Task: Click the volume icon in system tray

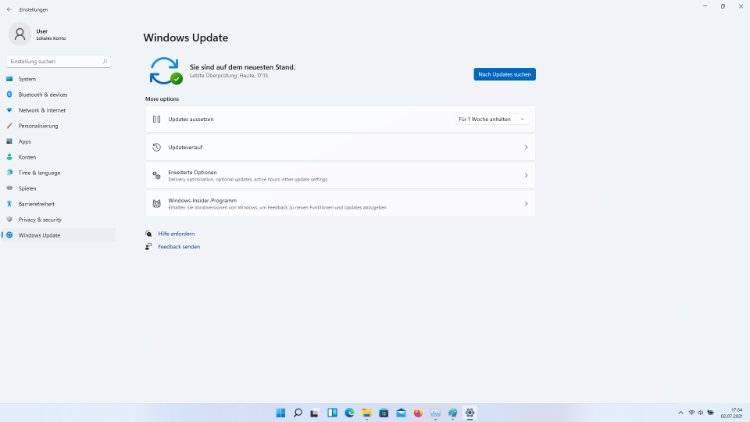Action: pos(700,413)
